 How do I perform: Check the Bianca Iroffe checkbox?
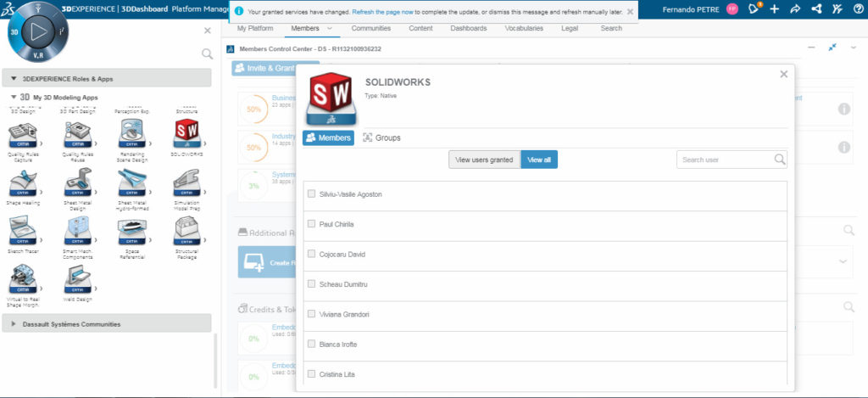[312, 344]
